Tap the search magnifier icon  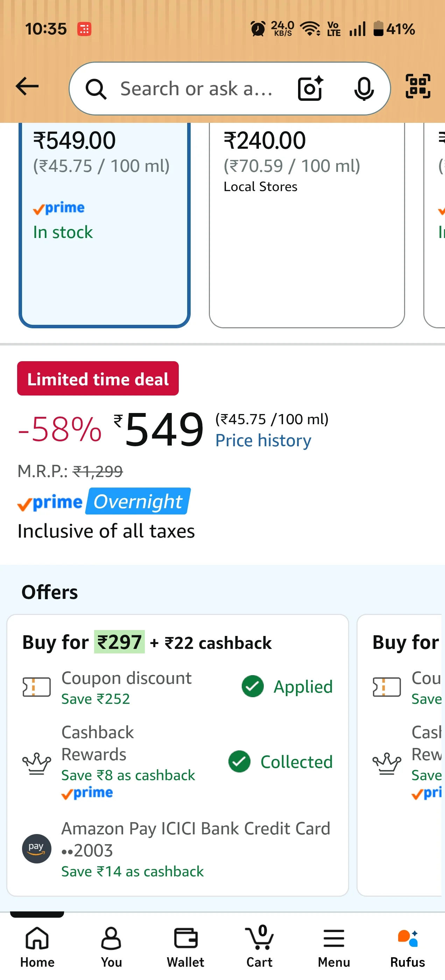coord(96,89)
